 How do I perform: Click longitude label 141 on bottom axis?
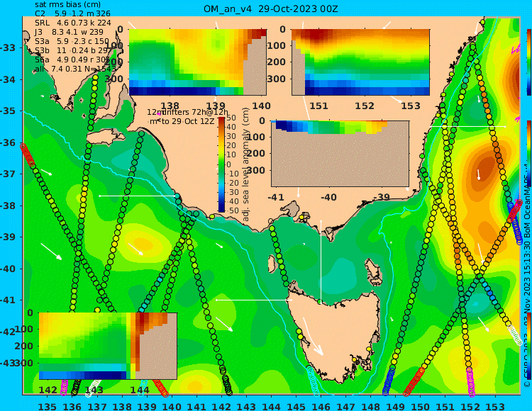(x=196, y=407)
